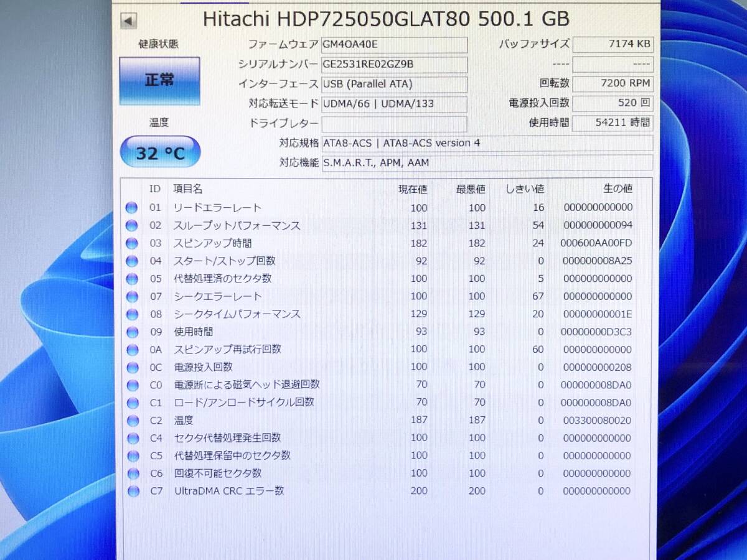This screenshot has width=747, height=560.
Task: Click the rotation rate value 7200 RPM
Action: point(613,83)
